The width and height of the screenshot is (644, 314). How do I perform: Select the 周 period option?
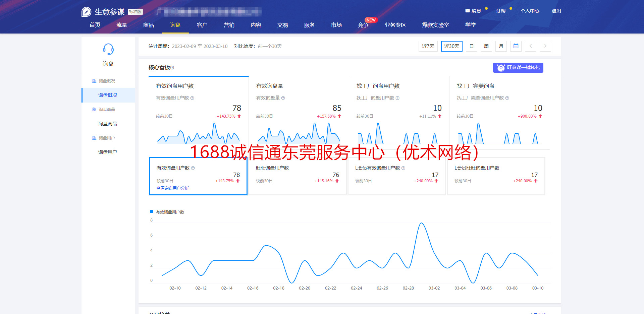tap(486, 46)
